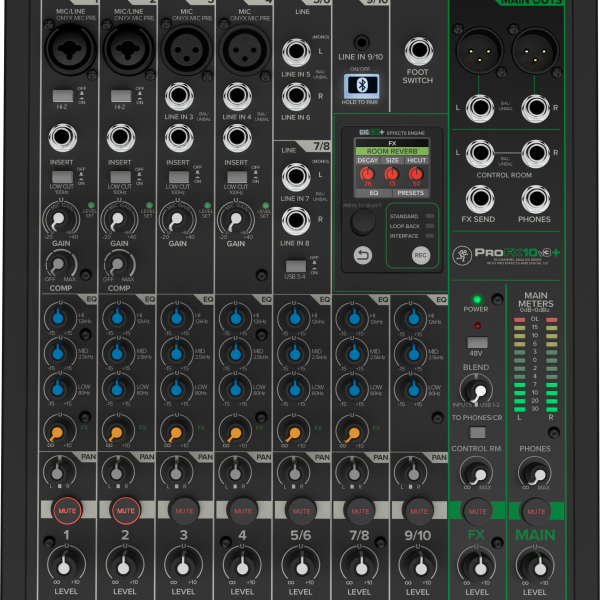The width and height of the screenshot is (600, 600).
Task: Click channel 4 PAN knob
Action: click(x=235, y=471)
